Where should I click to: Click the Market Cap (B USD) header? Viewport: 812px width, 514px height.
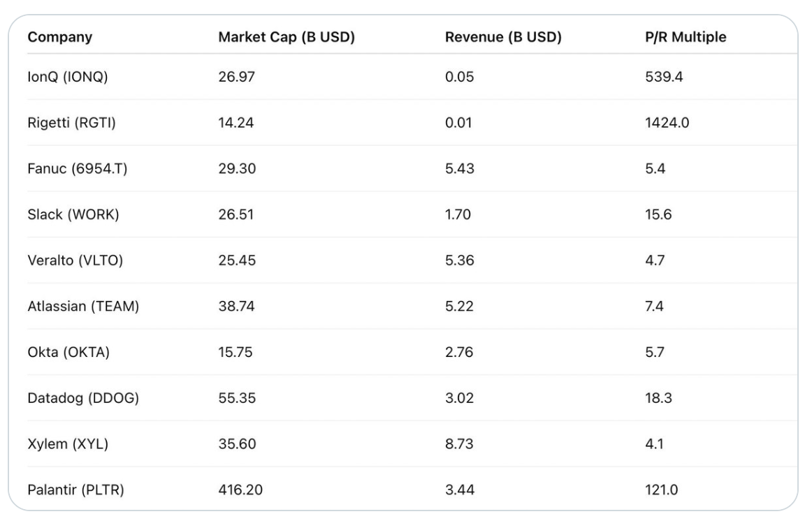(287, 38)
